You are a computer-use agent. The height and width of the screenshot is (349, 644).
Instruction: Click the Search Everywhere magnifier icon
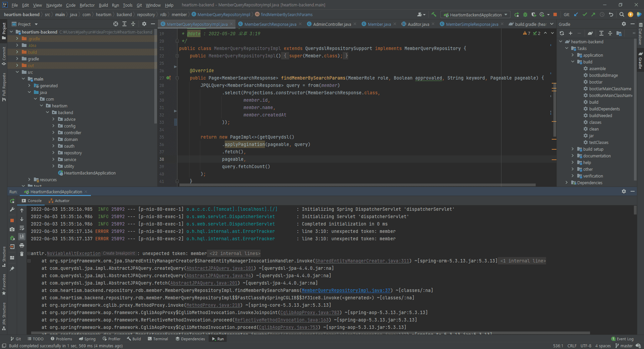click(622, 14)
